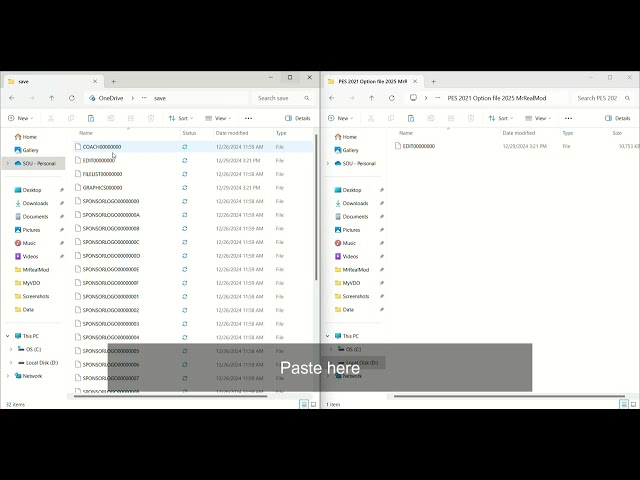Collapse This PC in save window sidebar
The image size is (640, 480).
7,336
